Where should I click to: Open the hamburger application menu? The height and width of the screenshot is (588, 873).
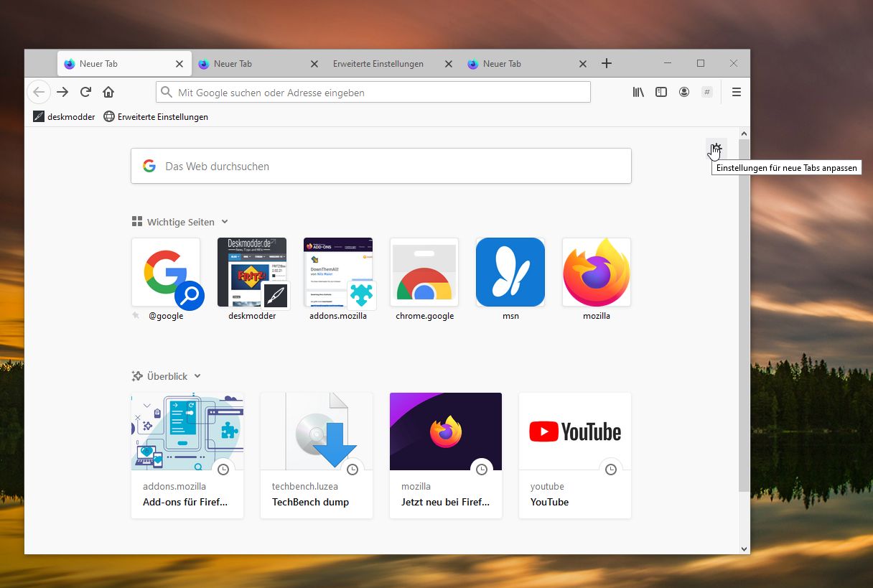pos(736,92)
